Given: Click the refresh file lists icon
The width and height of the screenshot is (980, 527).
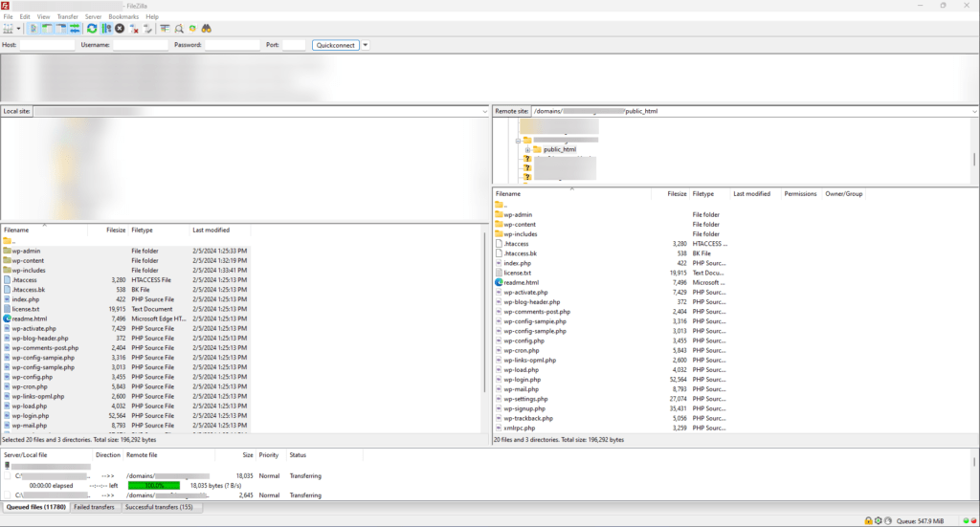Looking at the screenshot, I should point(92,29).
